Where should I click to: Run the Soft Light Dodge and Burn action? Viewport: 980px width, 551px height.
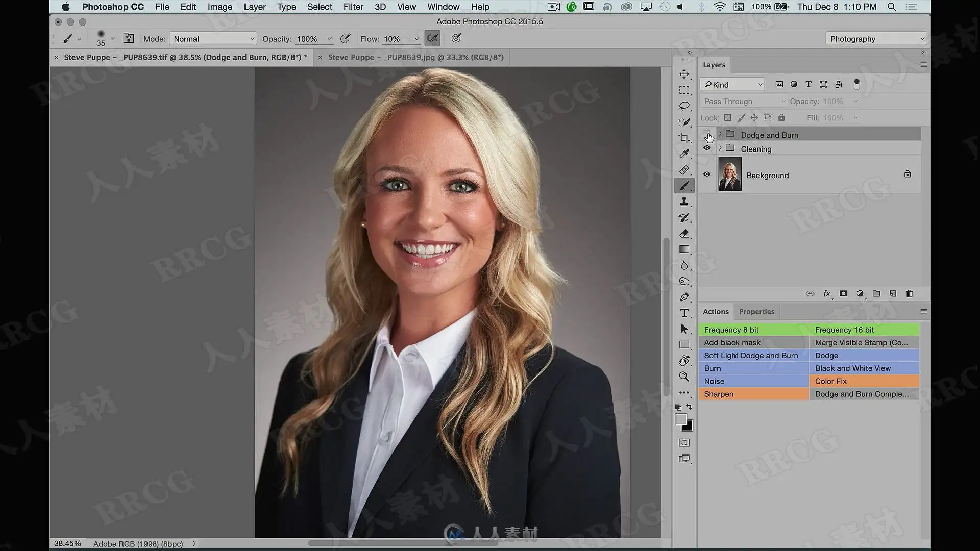click(753, 356)
